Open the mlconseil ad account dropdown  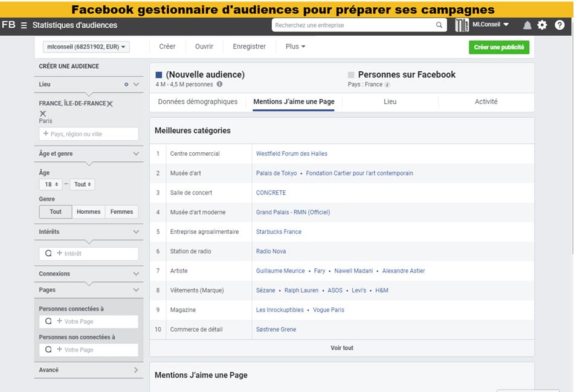pyautogui.click(x=86, y=47)
